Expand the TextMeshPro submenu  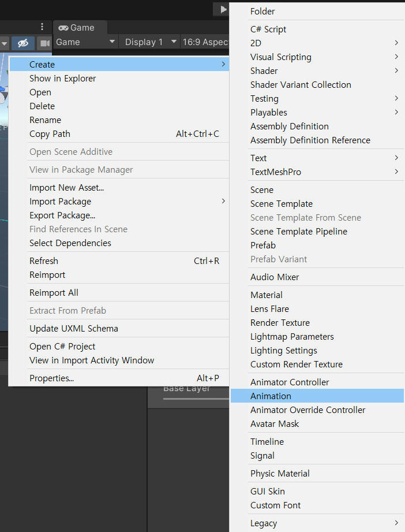(317, 172)
